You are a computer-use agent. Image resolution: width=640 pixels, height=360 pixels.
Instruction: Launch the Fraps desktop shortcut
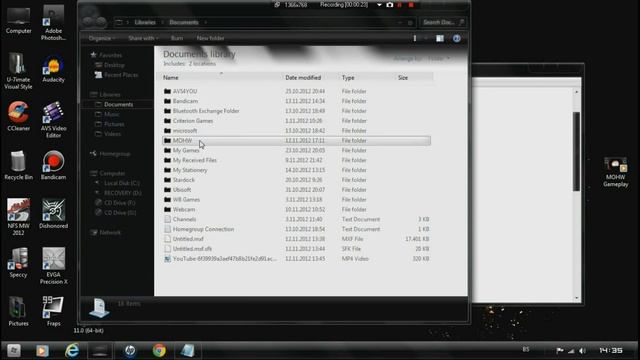[x=53, y=311]
